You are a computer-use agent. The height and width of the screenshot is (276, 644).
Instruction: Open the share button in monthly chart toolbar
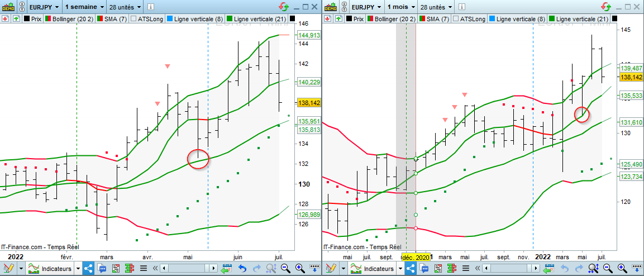(411, 269)
